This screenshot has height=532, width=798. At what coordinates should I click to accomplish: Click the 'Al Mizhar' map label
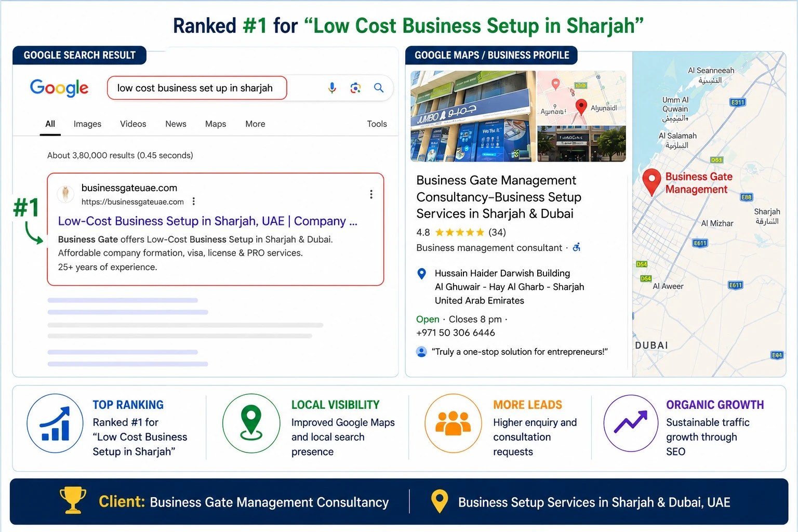[x=717, y=223]
